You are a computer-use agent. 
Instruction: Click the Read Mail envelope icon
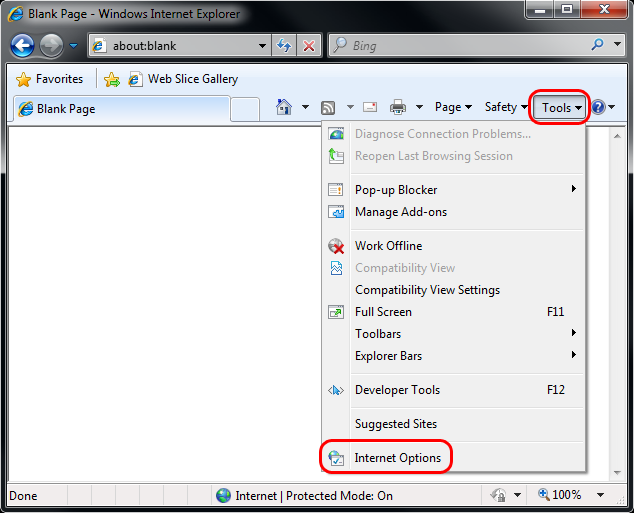[x=370, y=107]
